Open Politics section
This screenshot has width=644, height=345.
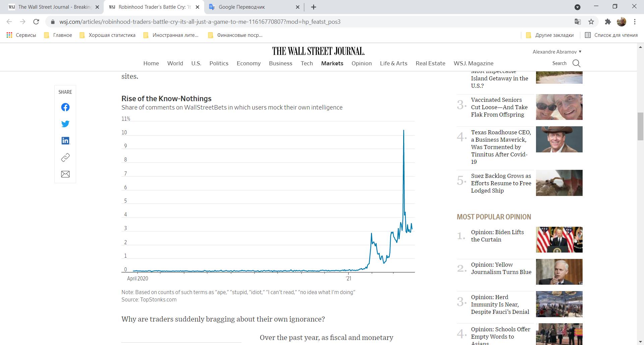pyautogui.click(x=219, y=63)
